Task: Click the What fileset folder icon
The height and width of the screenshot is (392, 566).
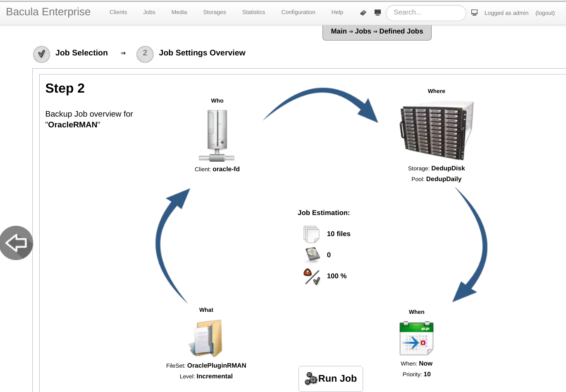Action: [x=206, y=338]
